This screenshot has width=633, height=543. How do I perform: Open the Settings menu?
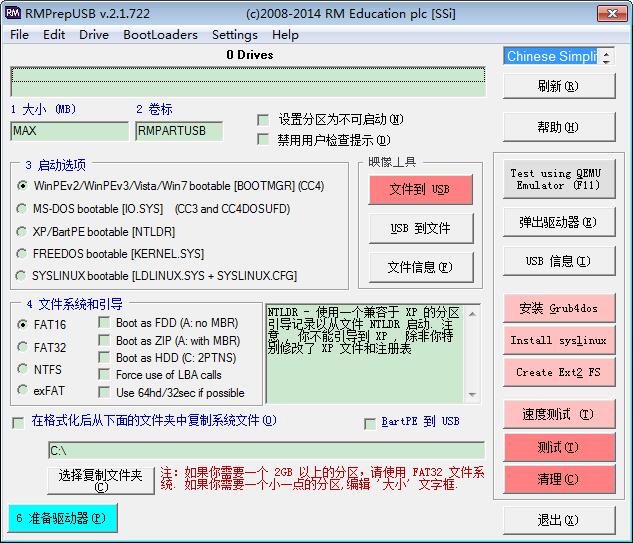click(235, 35)
